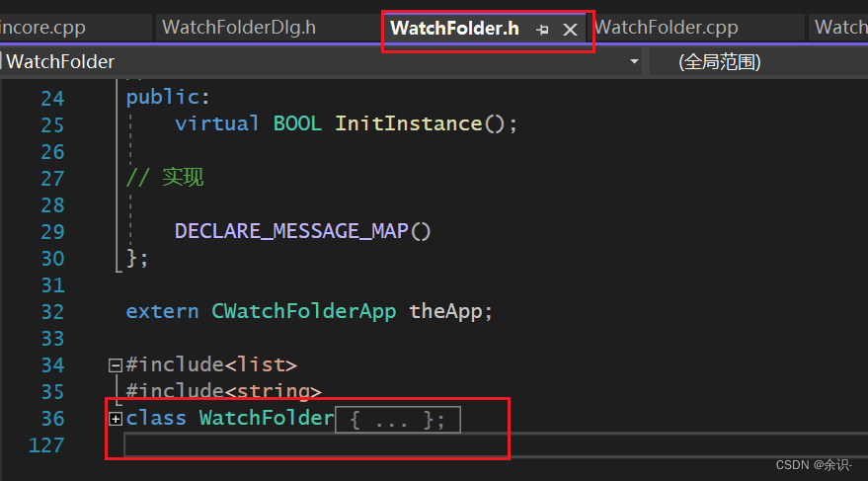Screen dimensions: 868x481
Task: Pin the WatchFolder.h tab
Action: [x=542, y=30]
